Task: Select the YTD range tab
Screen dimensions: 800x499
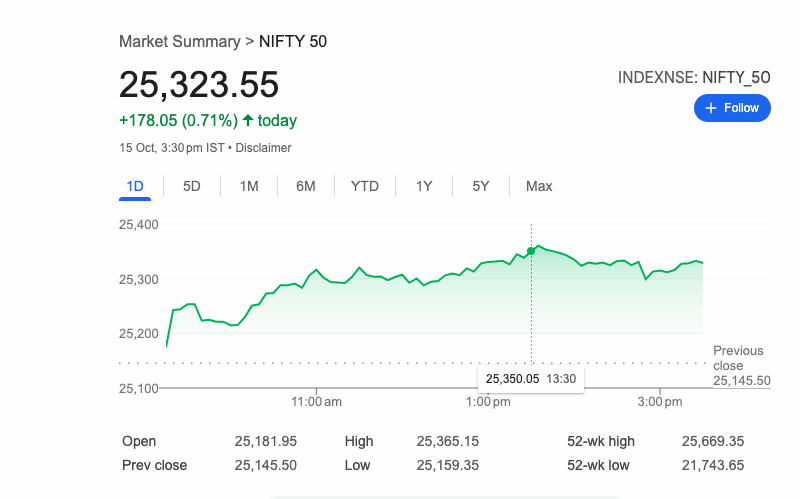Action: tap(364, 186)
